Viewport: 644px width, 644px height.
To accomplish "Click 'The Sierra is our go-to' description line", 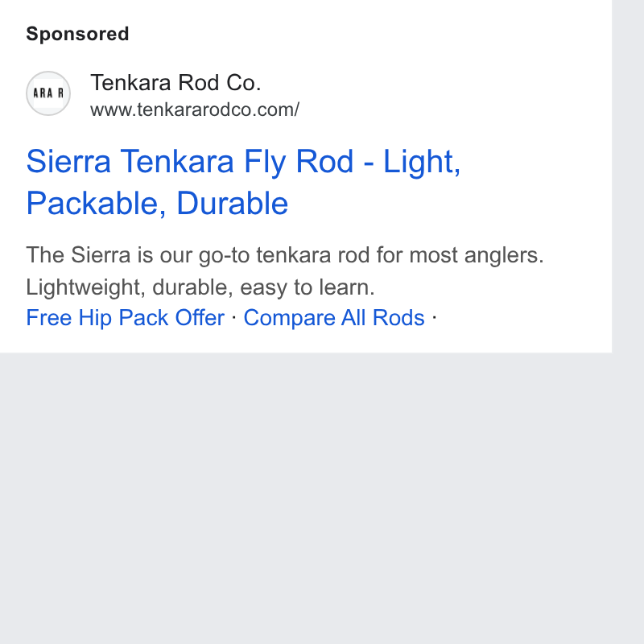I will (285, 255).
